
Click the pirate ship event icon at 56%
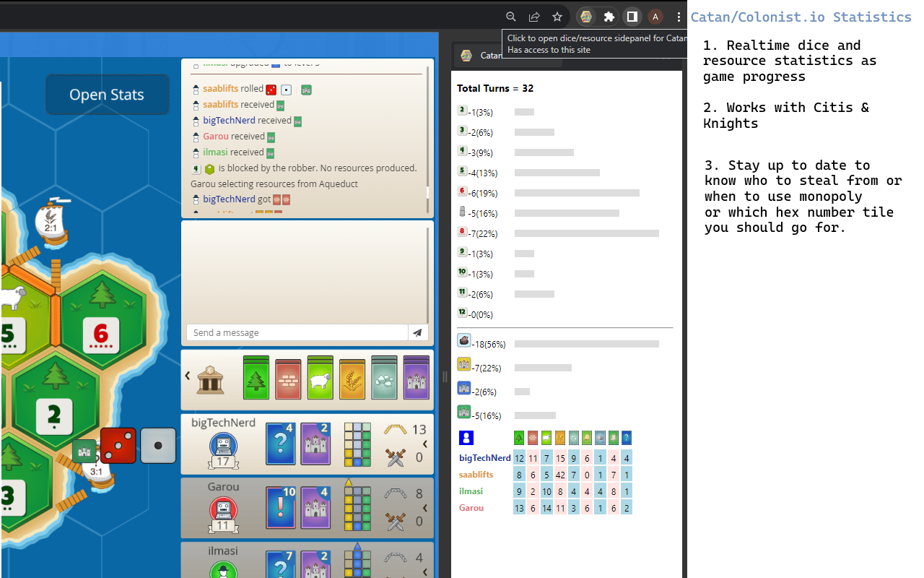(464, 340)
